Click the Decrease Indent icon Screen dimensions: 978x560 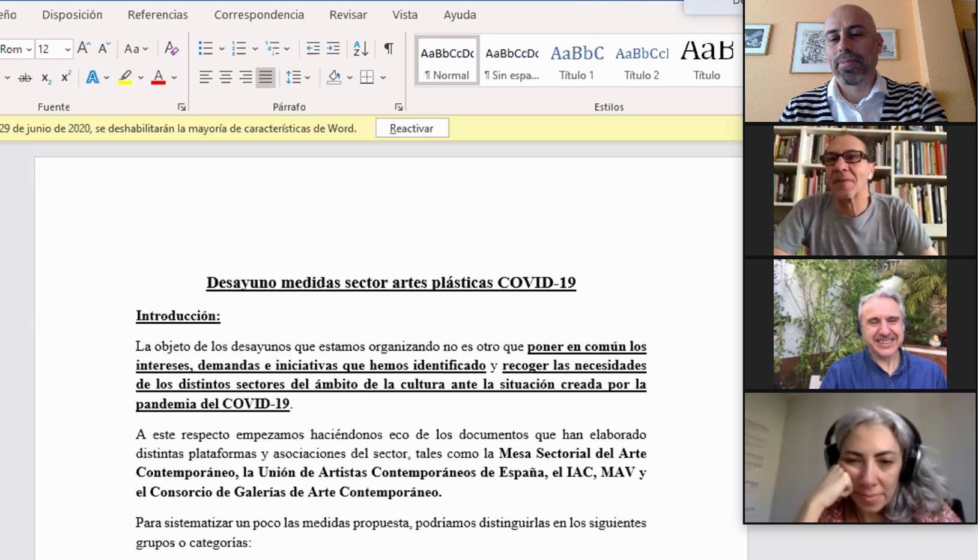pyautogui.click(x=313, y=49)
